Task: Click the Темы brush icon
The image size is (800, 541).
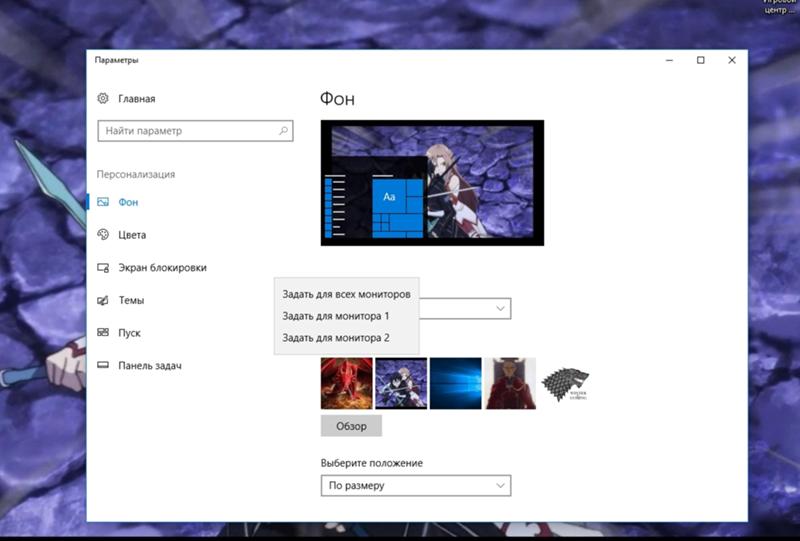Action: (x=103, y=300)
